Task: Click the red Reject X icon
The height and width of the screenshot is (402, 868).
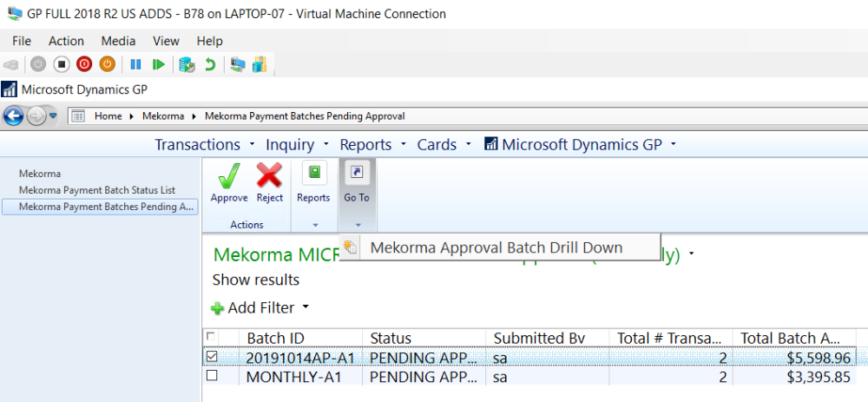Action: (x=270, y=177)
